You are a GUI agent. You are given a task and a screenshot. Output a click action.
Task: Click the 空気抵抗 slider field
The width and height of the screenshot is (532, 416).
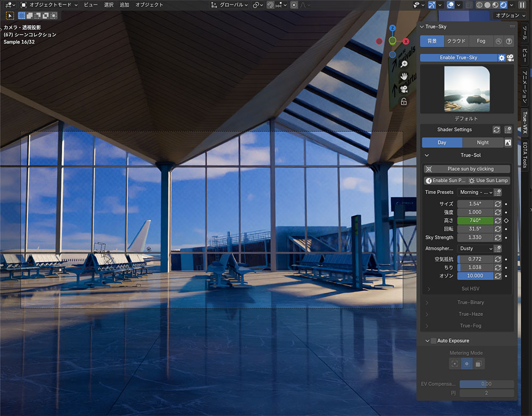475,259
